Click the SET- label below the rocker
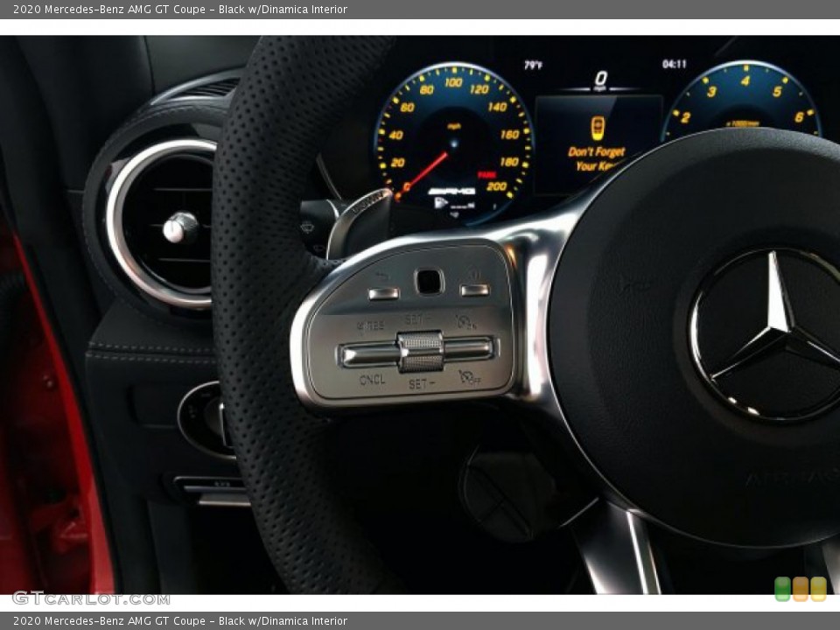This screenshot has width=840, height=630. (422, 383)
